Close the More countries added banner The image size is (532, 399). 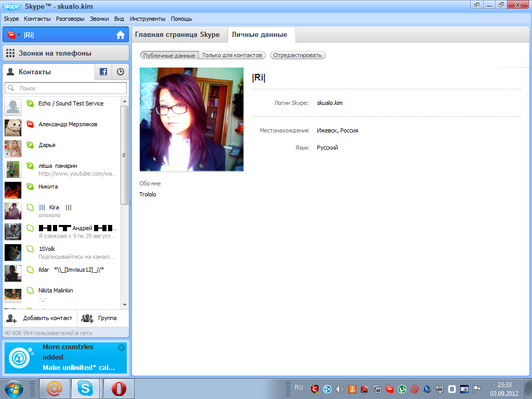coord(122,348)
